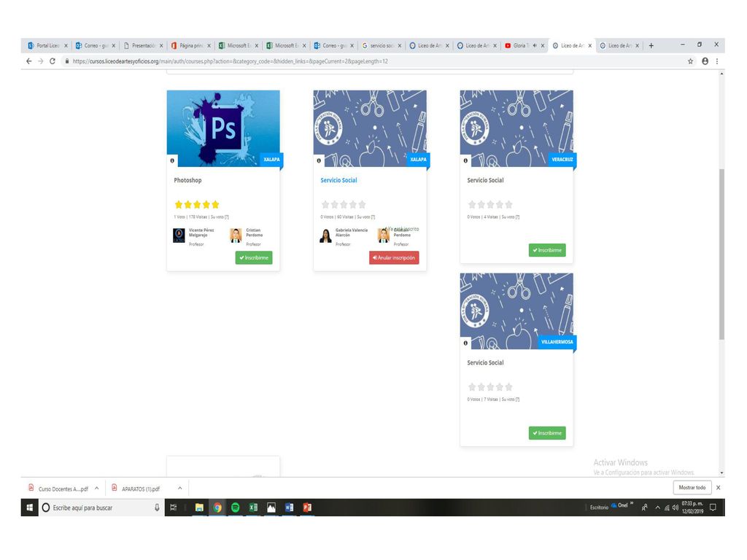Close the Portal Liceo tab
This screenshot has width=747, height=560.
tap(66, 46)
